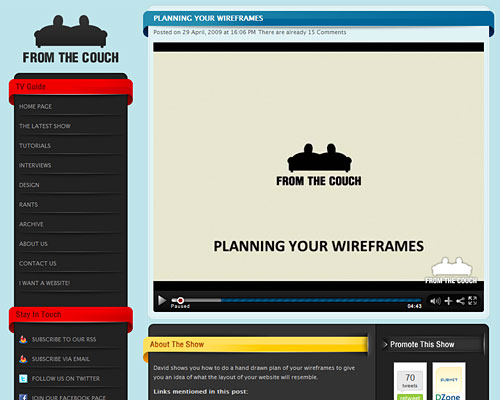Click Subscribe to our RSS link
This screenshot has height=400, width=500.
(x=64, y=339)
